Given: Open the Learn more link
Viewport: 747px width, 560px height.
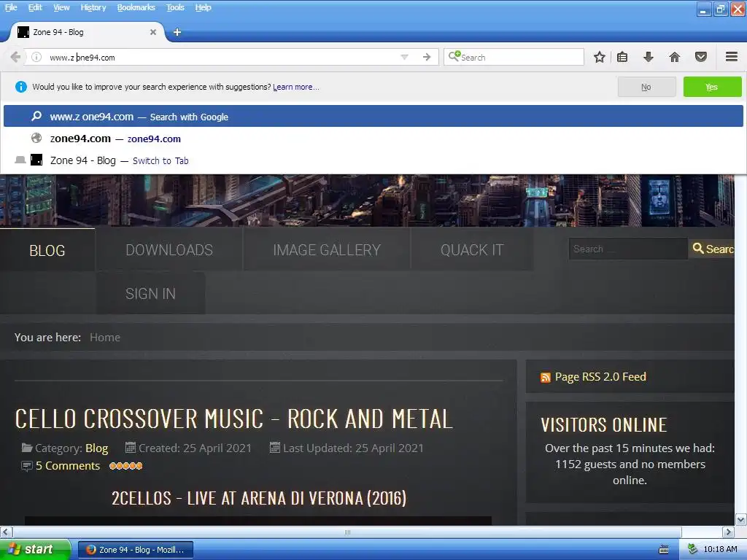Looking at the screenshot, I should 296,87.
